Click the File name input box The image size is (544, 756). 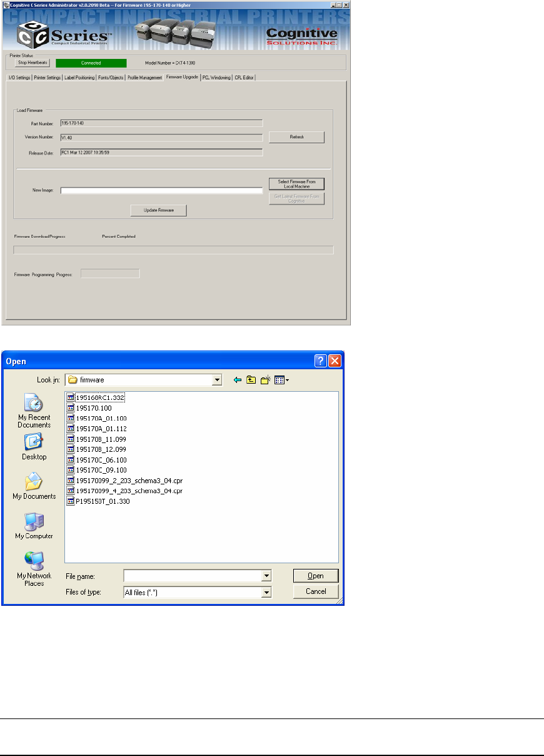point(193,575)
